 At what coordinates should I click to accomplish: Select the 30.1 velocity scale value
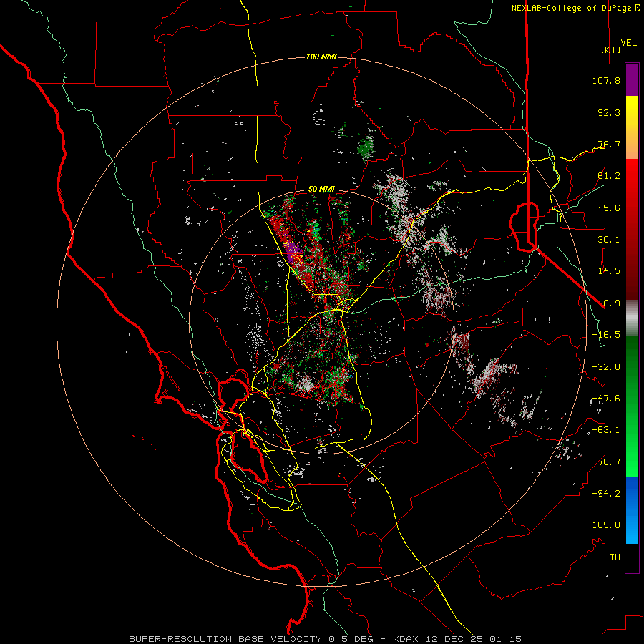pos(609,240)
